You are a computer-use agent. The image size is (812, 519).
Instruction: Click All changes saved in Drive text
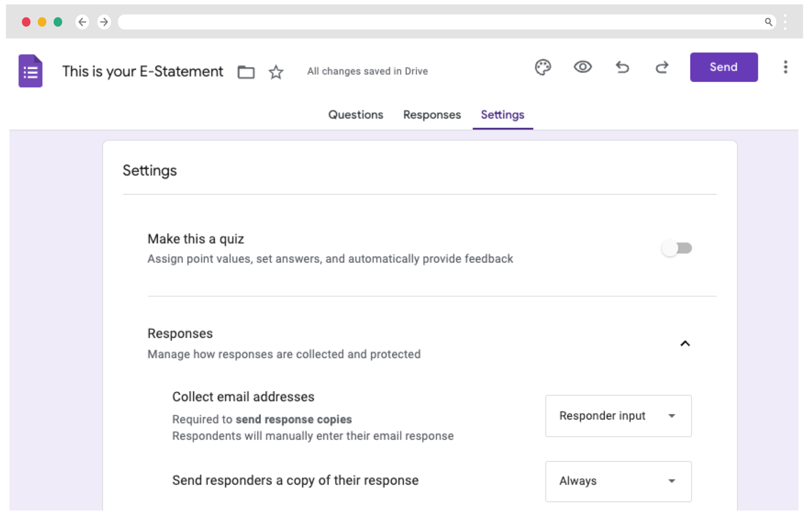point(367,71)
